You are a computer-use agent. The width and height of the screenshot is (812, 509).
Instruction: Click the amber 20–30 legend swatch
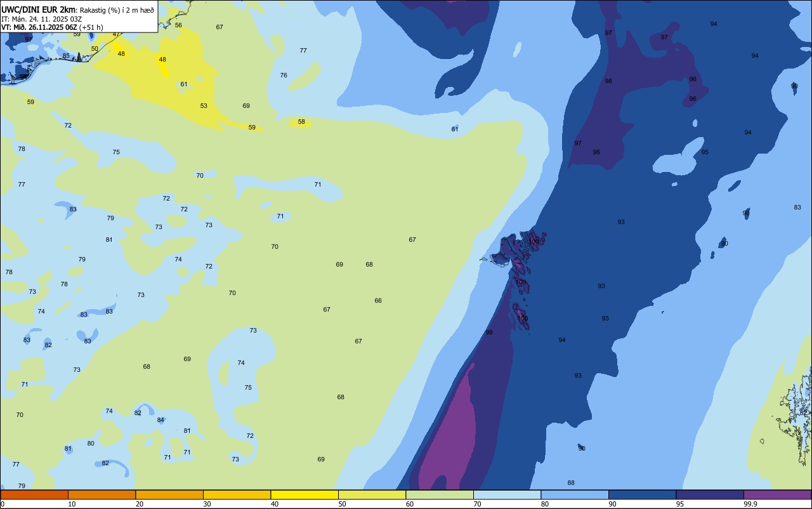[169, 494]
